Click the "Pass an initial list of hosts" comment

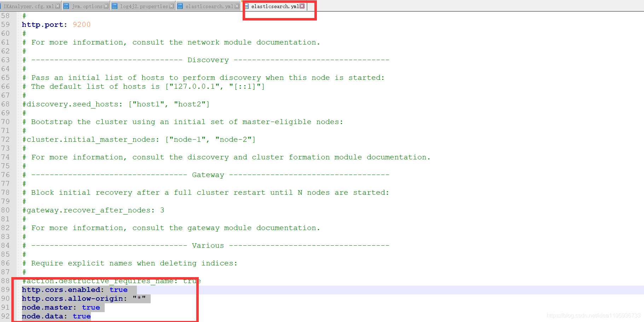pos(203,77)
